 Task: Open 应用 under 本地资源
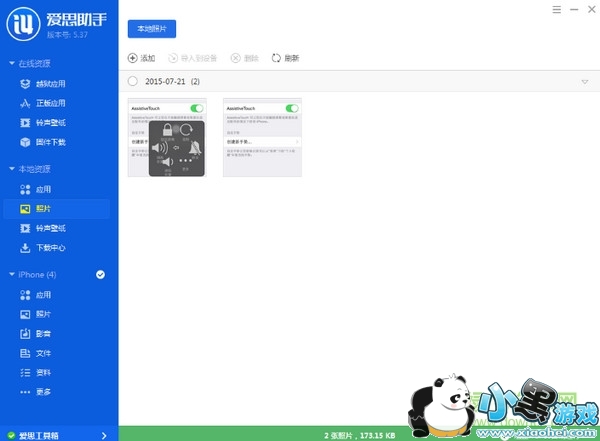point(36,189)
